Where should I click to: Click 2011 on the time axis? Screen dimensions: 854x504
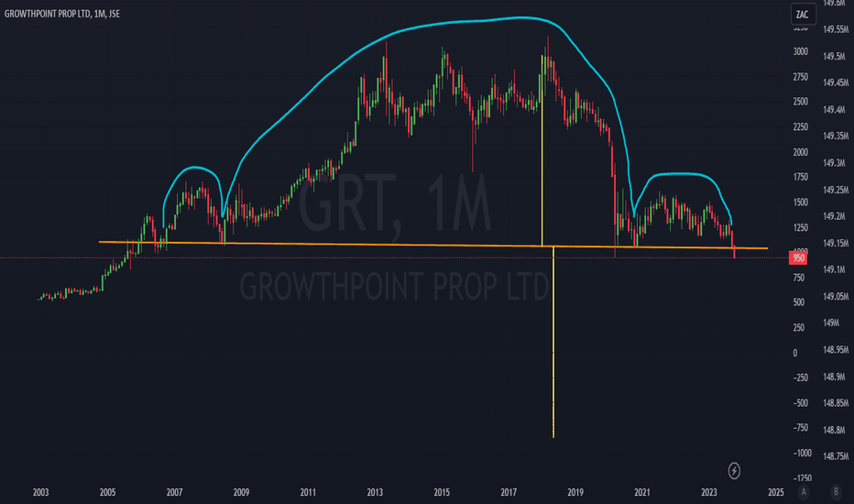pos(308,493)
